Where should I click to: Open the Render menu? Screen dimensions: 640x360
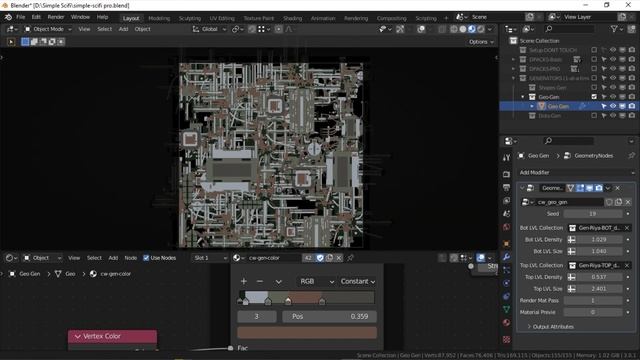coord(56,17)
